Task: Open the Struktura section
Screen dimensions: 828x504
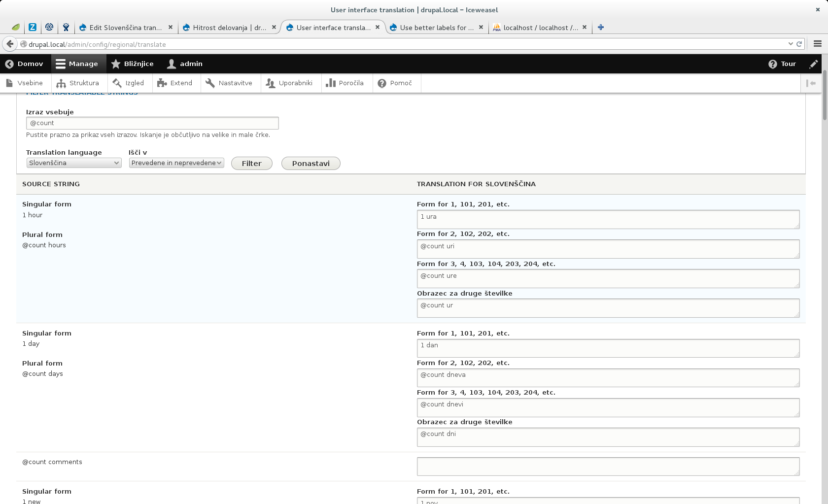Action: pyautogui.click(x=78, y=83)
